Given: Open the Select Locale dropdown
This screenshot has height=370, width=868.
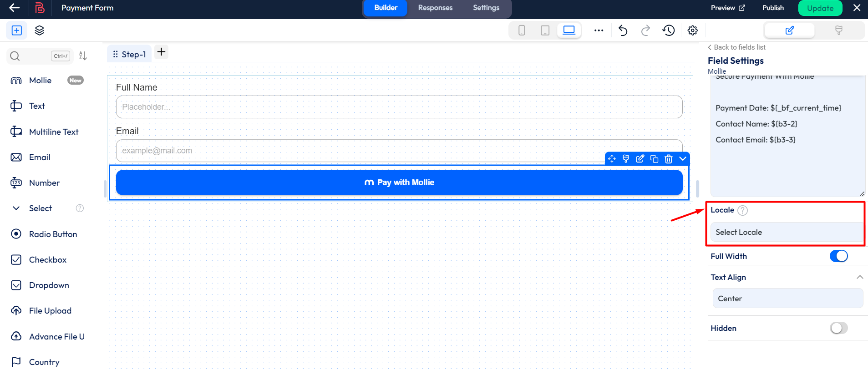Looking at the screenshot, I should coord(786,232).
